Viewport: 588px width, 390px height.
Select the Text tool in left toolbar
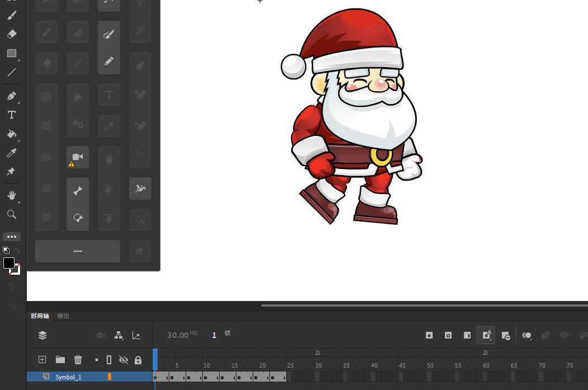coord(12,115)
